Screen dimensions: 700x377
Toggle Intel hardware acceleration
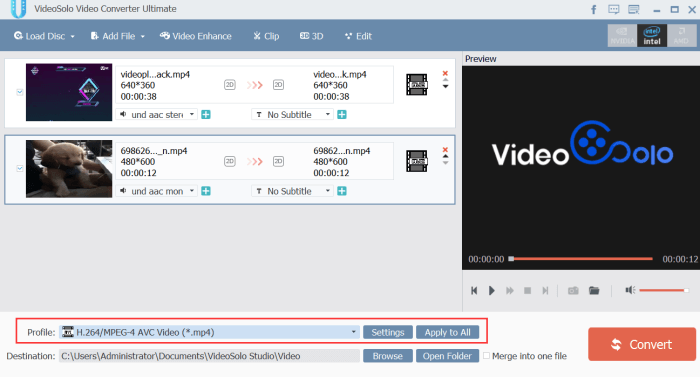[652, 35]
